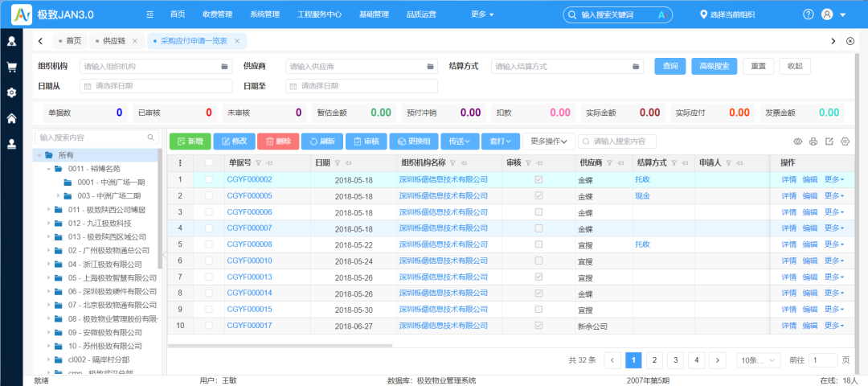
Task: Go to the home icon in left sidebar
Action: click(11, 118)
